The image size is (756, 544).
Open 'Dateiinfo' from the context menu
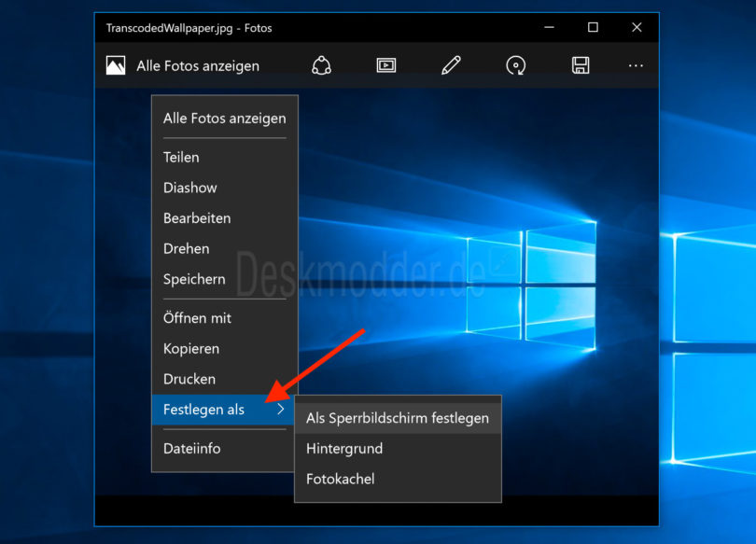pyautogui.click(x=192, y=449)
